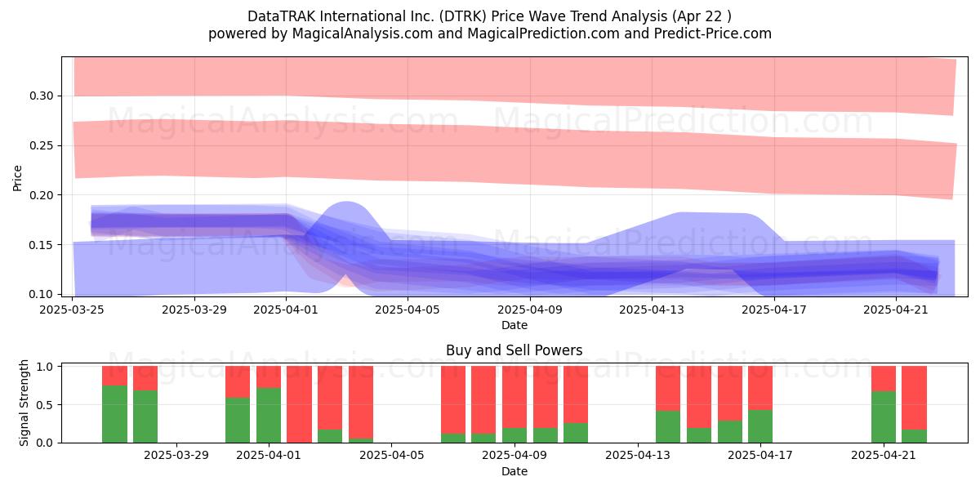
Task: Click the 0.10 tick on the price axis
Action: (42, 294)
